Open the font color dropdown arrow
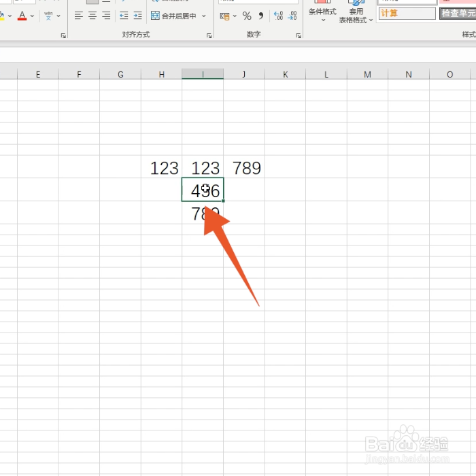476x476 pixels. click(x=33, y=16)
